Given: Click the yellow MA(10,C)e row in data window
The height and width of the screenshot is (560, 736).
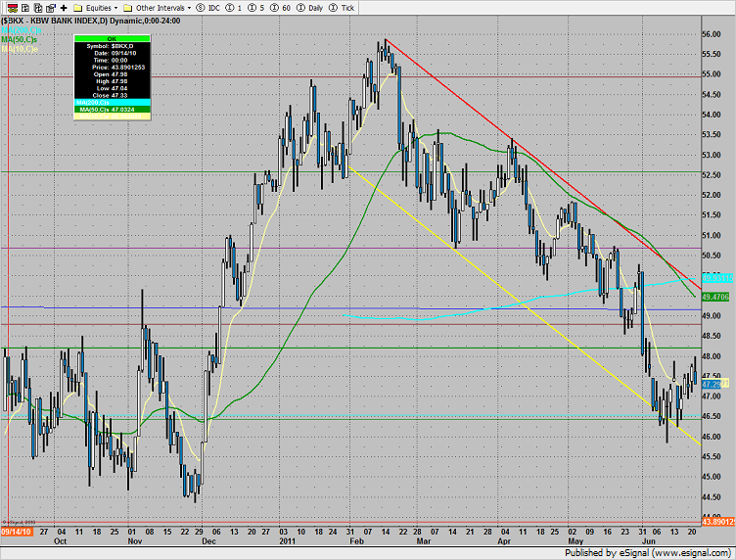Looking at the screenshot, I should pos(113,116).
